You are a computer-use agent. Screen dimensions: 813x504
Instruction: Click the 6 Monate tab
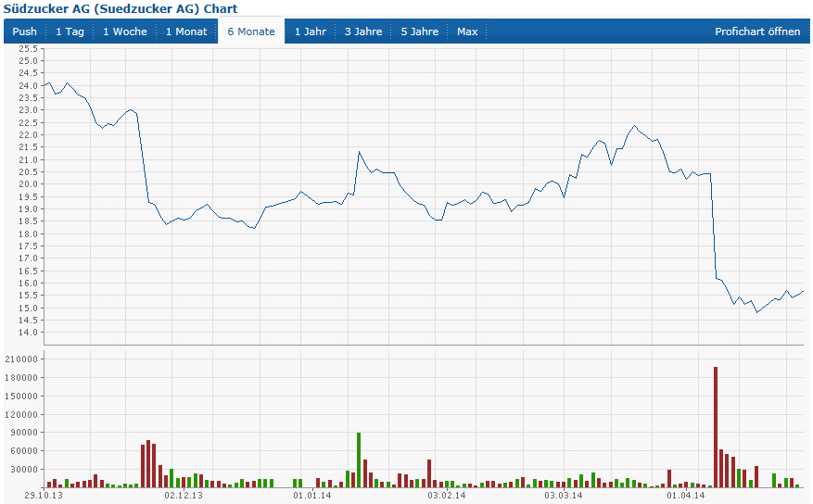(x=251, y=31)
